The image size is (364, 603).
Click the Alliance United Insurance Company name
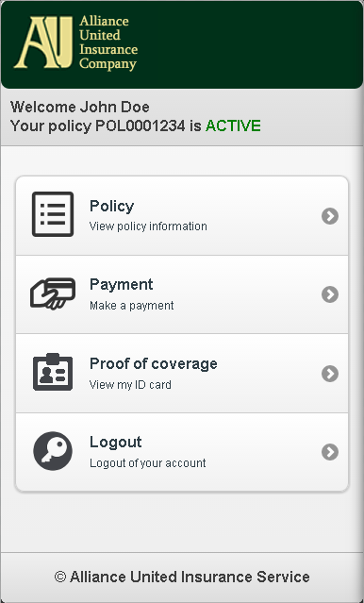pos(108,42)
